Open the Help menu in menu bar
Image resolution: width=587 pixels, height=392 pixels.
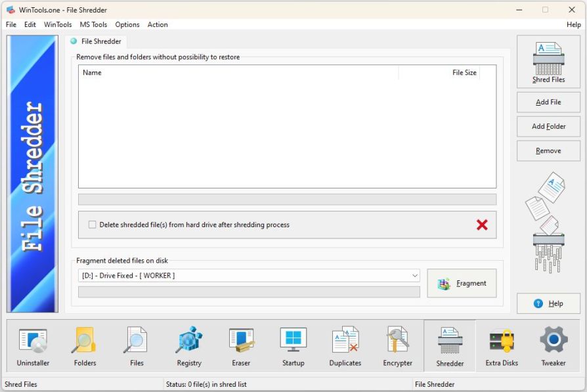point(573,24)
